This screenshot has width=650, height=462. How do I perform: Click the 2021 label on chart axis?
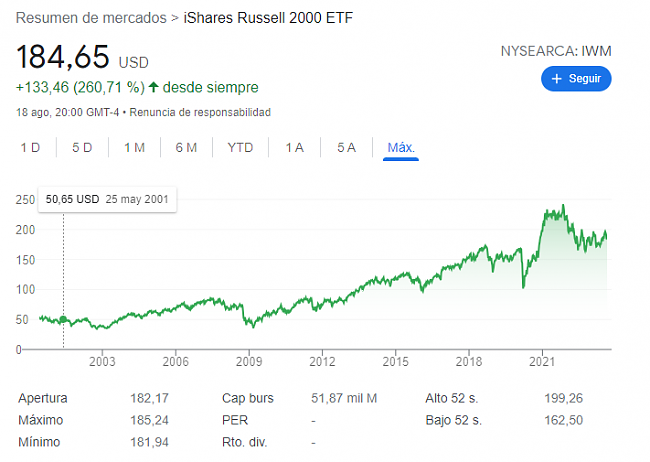[542, 362]
